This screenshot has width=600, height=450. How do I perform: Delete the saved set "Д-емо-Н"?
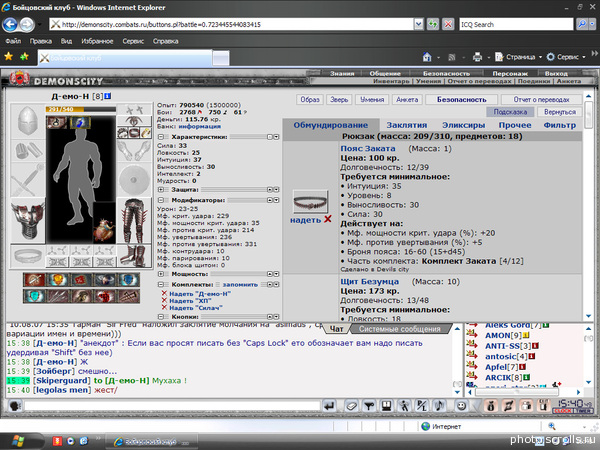[x=164, y=293]
